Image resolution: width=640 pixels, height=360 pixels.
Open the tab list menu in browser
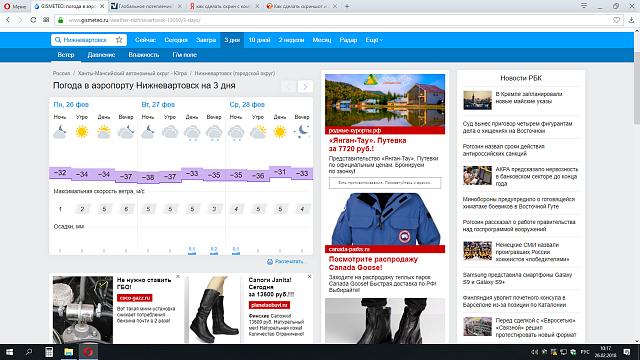584,6
